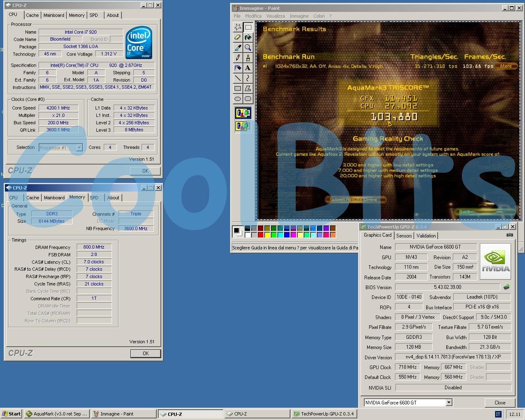The height and width of the screenshot is (420, 525).
Task: Select the Brush tool in Paint
Action: 248,58
